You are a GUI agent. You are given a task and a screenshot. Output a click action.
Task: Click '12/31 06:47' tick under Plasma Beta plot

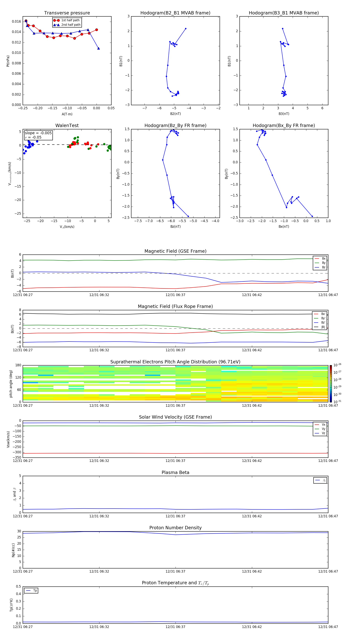point(328,516)
